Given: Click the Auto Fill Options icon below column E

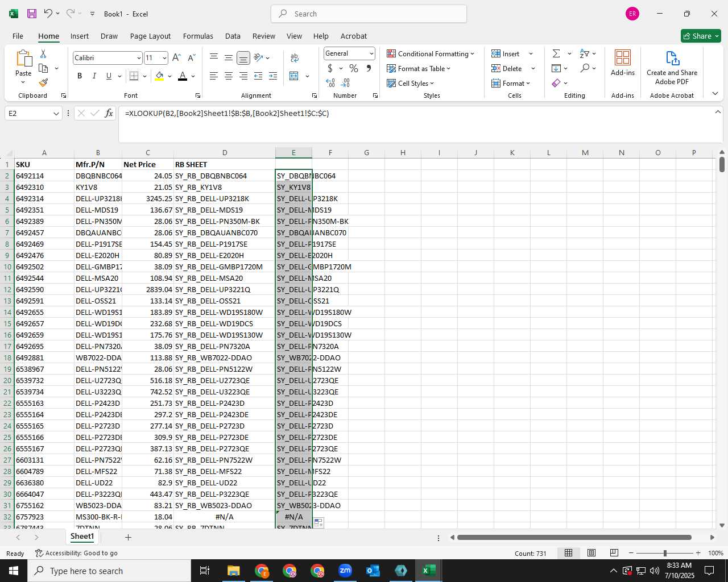Looking at the screenshot, I should click(x=318, y=522).
